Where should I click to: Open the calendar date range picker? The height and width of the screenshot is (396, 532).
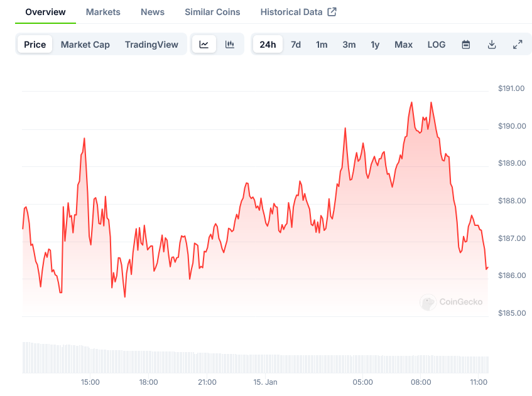pos(466,45)
